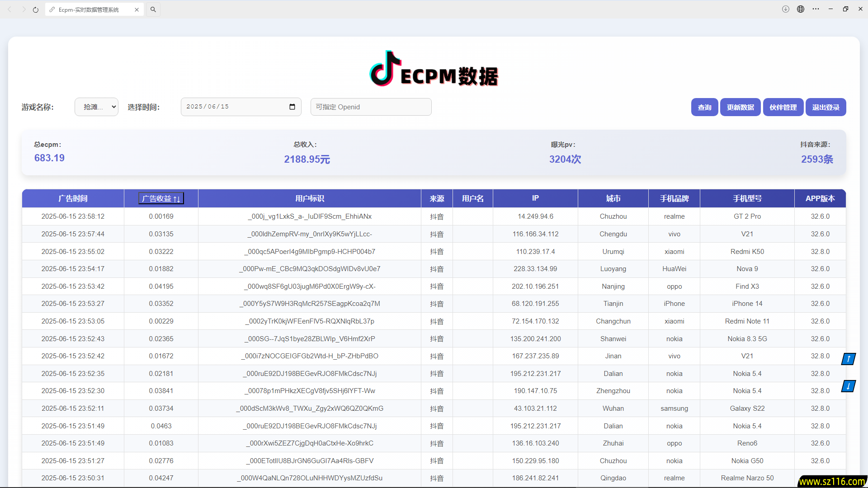Screen dimensions: 868x488
Task: Click the 2025/06/15 date field
Action: [x=241, y=107]
